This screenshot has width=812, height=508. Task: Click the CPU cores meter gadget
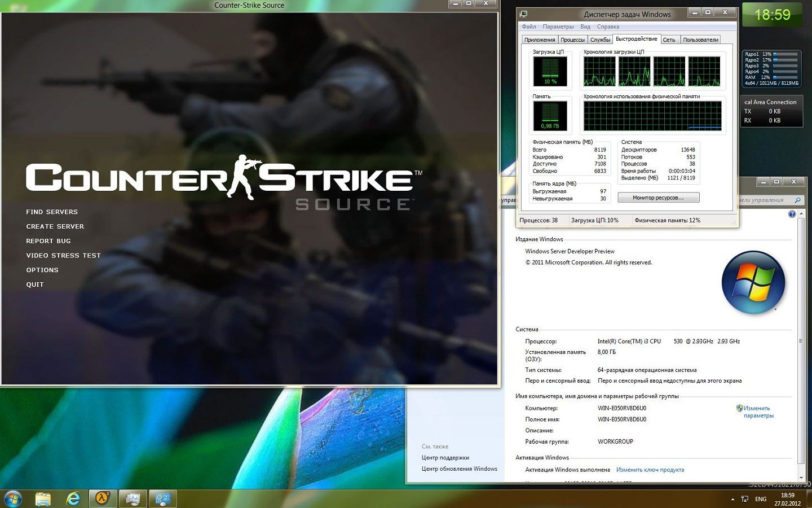(x=771, y=69)
